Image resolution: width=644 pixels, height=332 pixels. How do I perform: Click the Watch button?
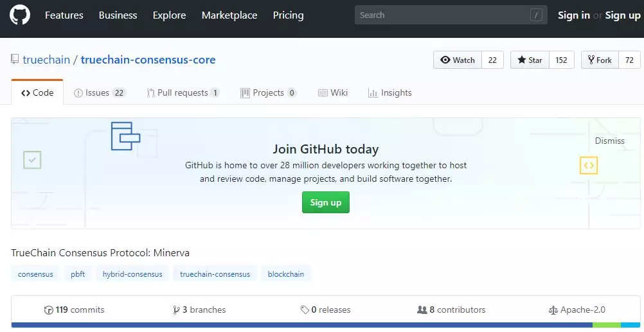457,60
